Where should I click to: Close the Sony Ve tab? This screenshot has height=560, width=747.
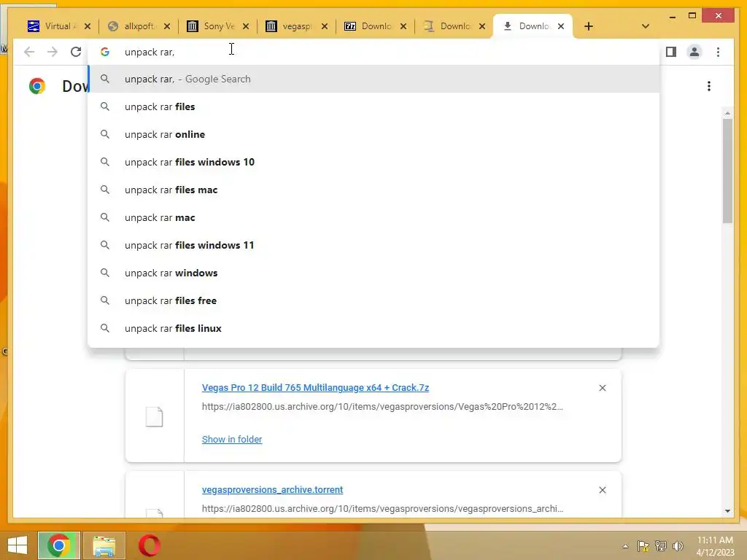[246, 26]
